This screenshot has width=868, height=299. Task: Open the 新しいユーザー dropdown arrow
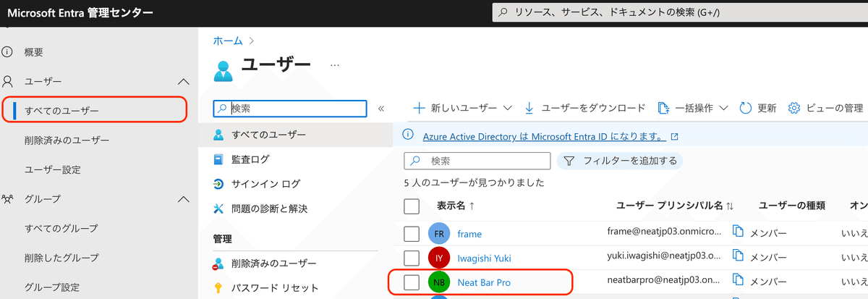507,109
